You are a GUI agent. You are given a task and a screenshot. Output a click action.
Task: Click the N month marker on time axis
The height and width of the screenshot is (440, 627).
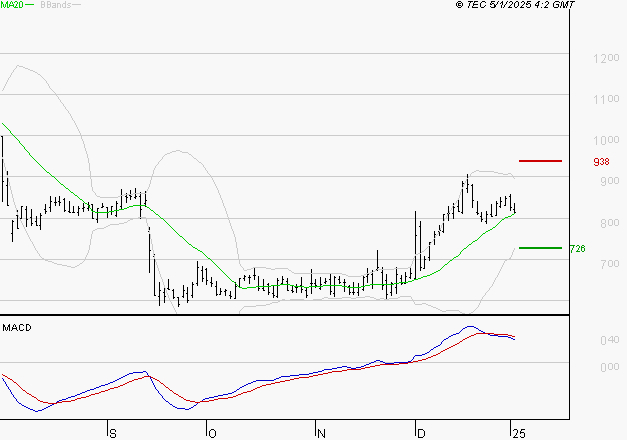coord(320,433)
